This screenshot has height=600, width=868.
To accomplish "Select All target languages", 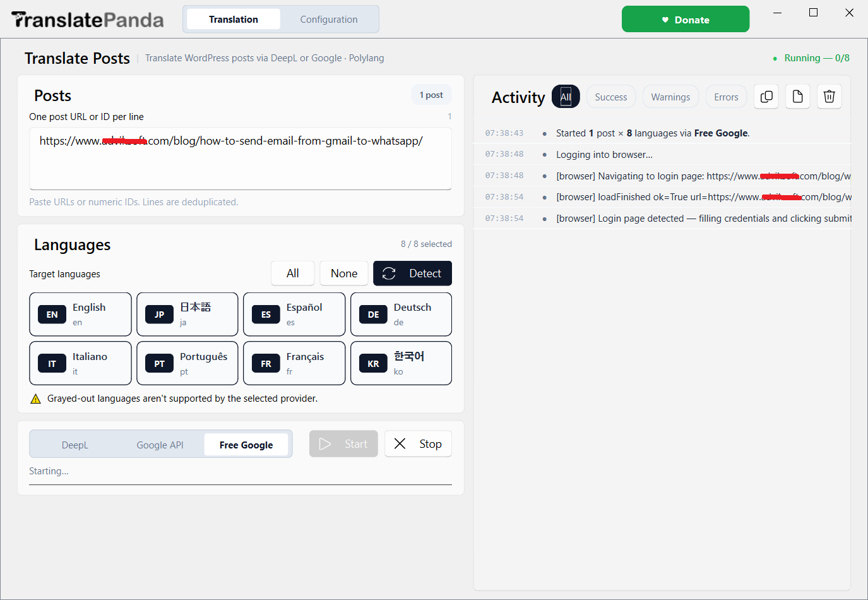I will [293, 273].
